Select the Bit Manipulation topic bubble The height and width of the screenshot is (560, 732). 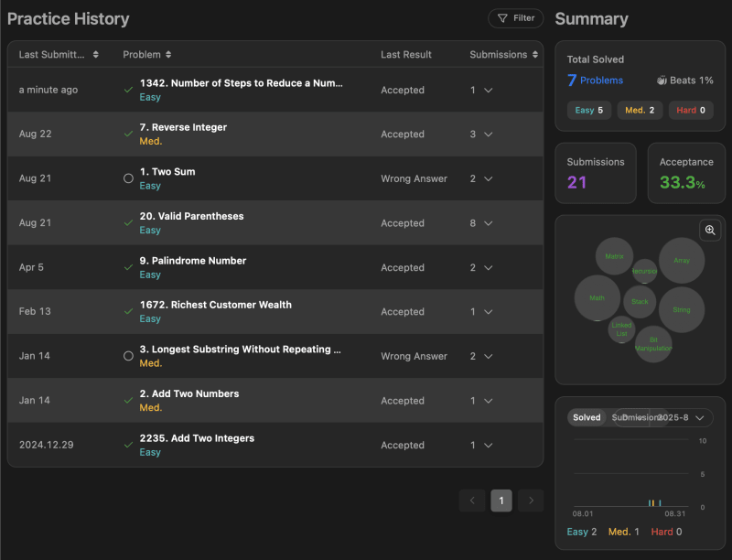tap(653, 344)
